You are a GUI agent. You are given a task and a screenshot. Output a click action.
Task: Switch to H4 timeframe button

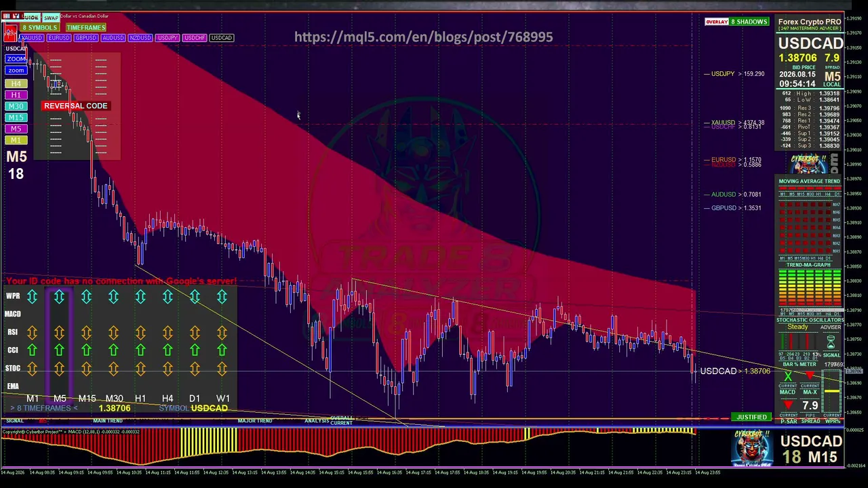pos(16,83)
